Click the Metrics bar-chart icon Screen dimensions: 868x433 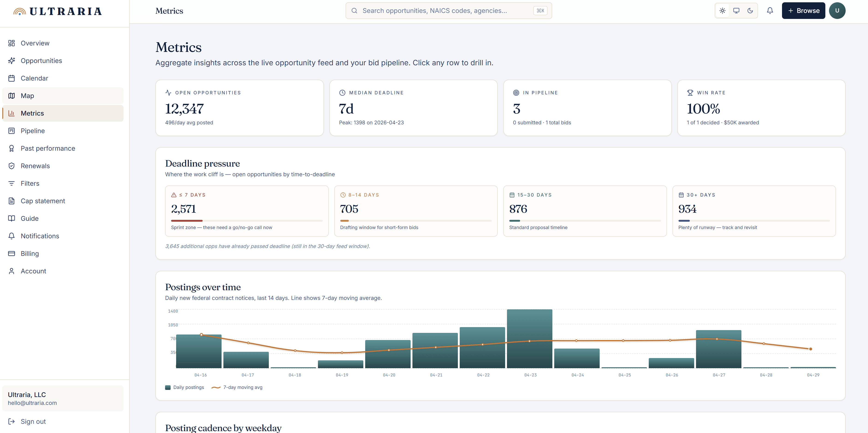[x=12, y=113]
